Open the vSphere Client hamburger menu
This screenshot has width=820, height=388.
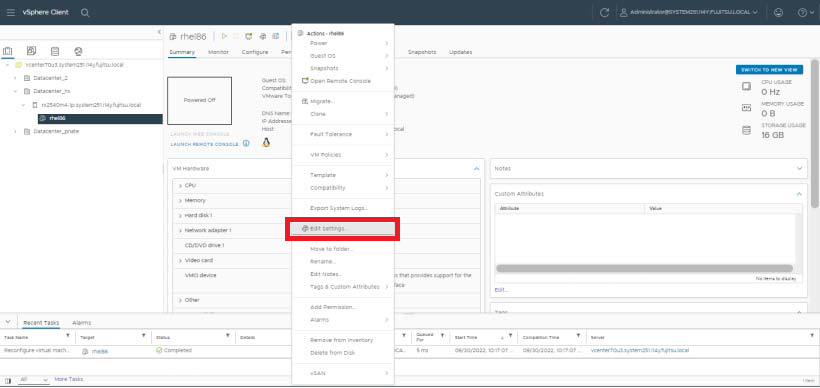[x=10, y=13]
